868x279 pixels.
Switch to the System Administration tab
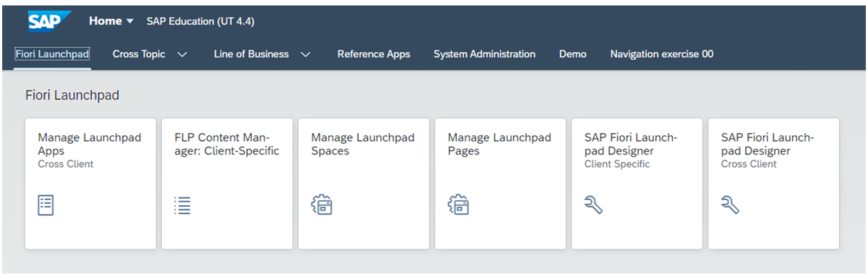tap(484, 54)
